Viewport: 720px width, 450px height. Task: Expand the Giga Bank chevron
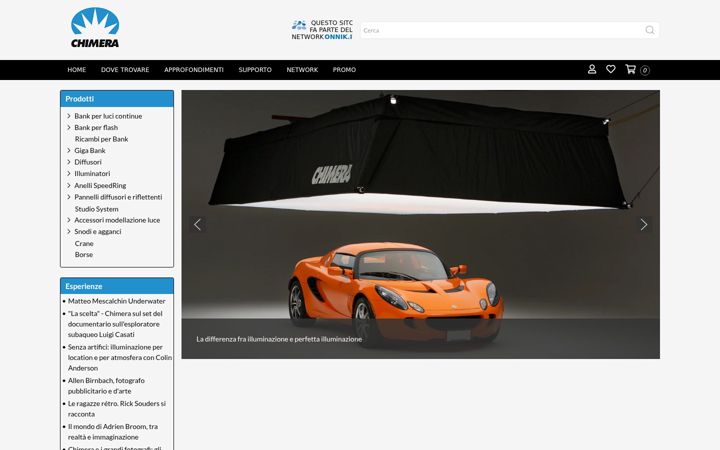[x=69, y=151]
